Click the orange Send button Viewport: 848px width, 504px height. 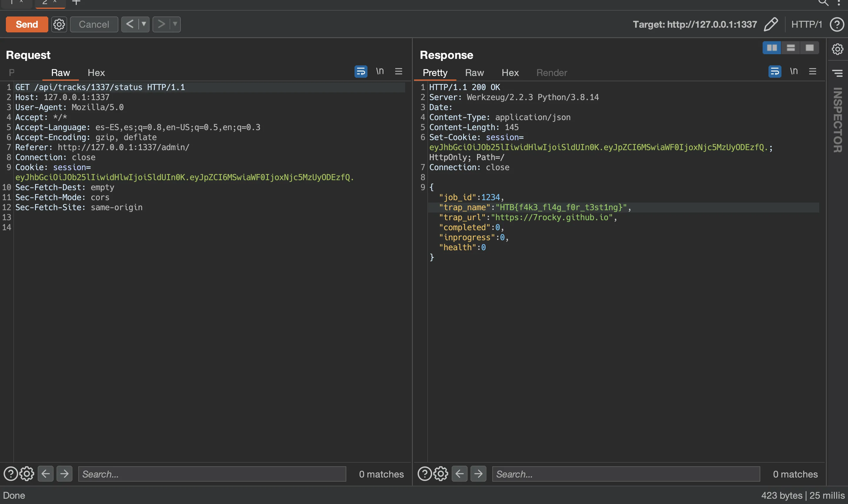pyautogui.click(x=27, y=24)
